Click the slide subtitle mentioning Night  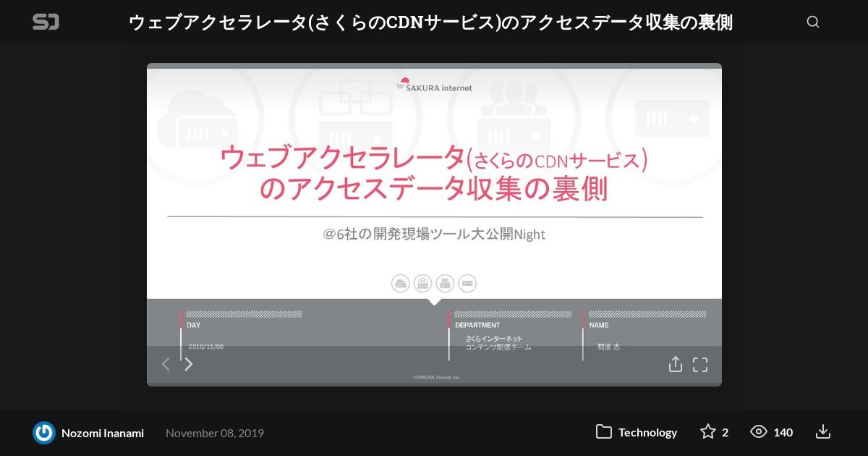pos(434,234)
